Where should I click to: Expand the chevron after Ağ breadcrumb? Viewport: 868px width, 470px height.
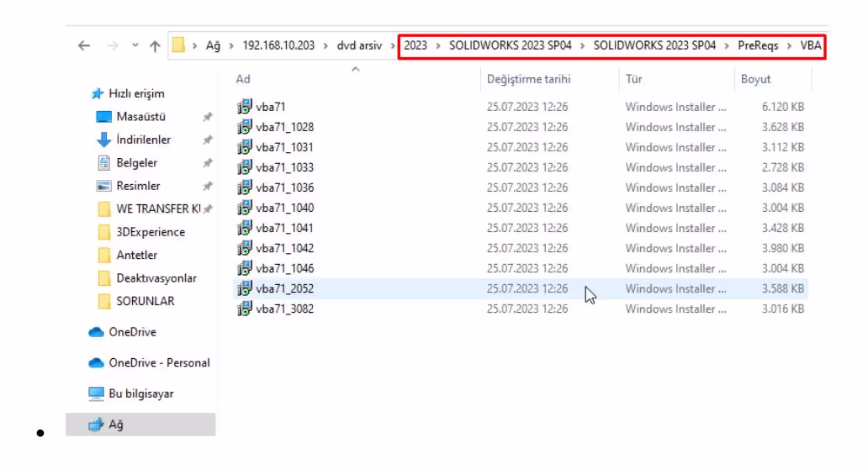coord(231,46)
